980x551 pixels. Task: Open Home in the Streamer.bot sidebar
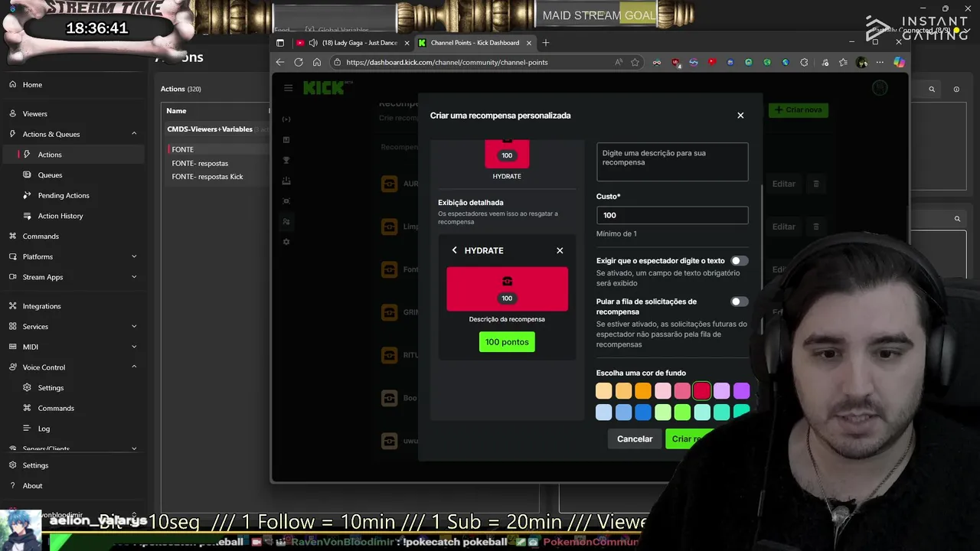(32, 85)
